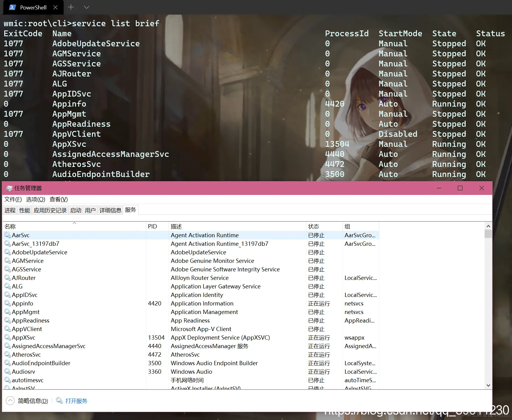Open the 查看(V) menu
The image size is (512, 420).
(59, 199)
